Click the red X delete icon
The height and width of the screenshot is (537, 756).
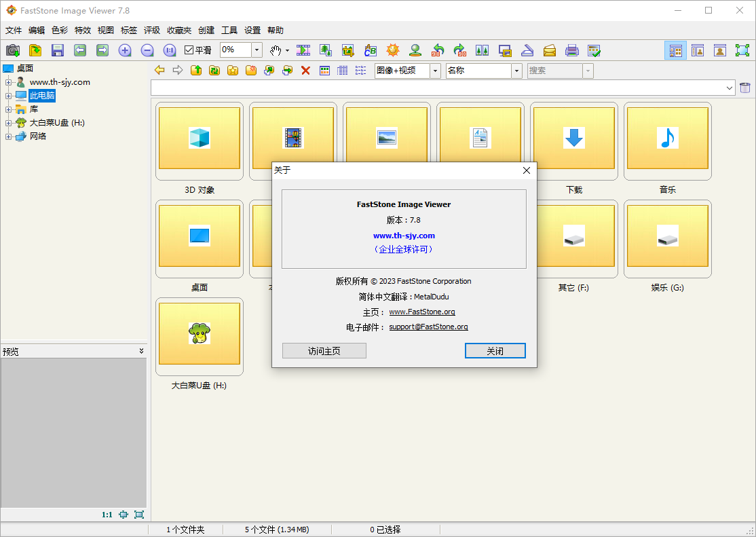(x=305, y=71)
